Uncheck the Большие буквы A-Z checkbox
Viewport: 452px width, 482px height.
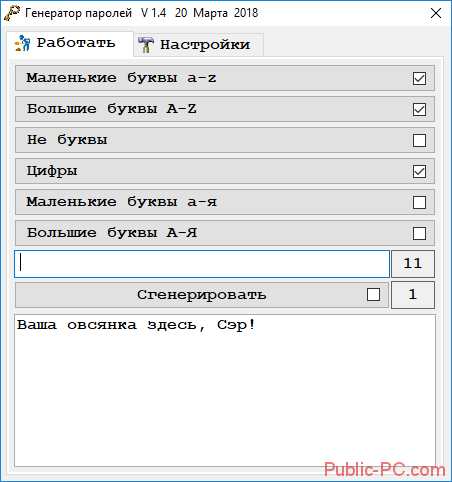[x=419, y=109]
